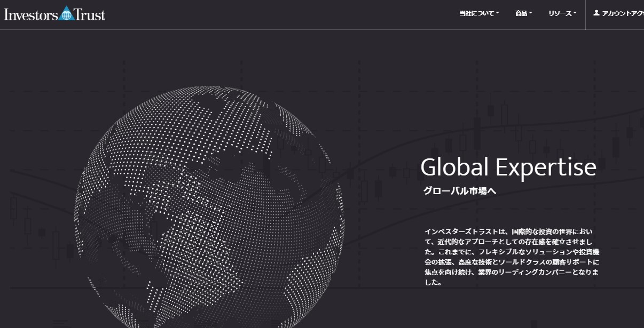Viewport: 644px width, 328px height.
Task: Click the dotted globe graphic
Action: coord(209,207)
